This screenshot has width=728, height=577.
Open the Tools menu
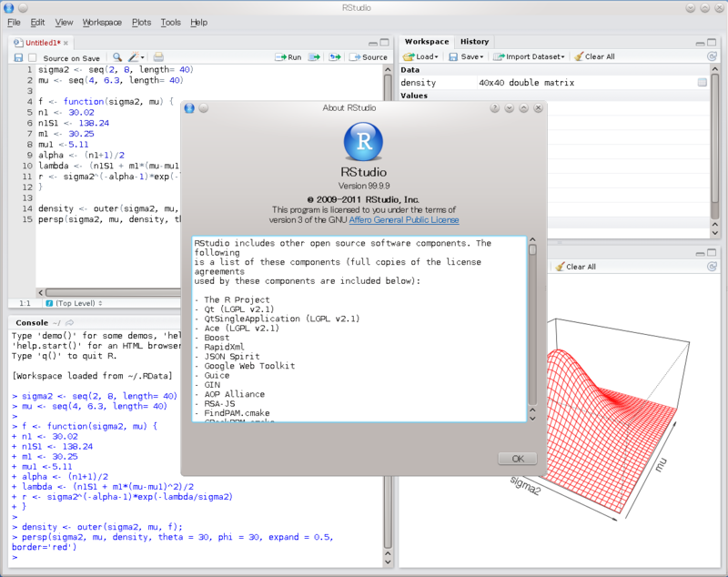click(x=170, y=22)
